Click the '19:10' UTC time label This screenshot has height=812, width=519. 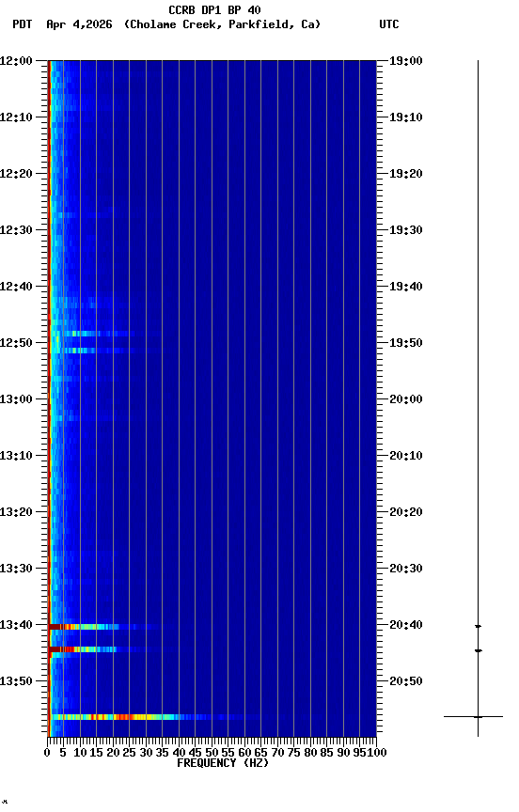406,117
